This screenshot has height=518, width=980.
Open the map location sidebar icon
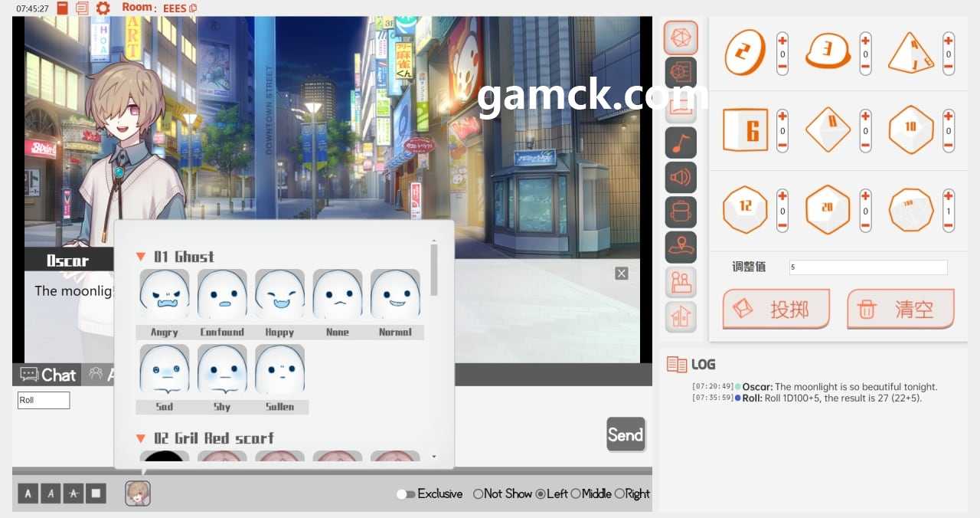coord(681,247)
